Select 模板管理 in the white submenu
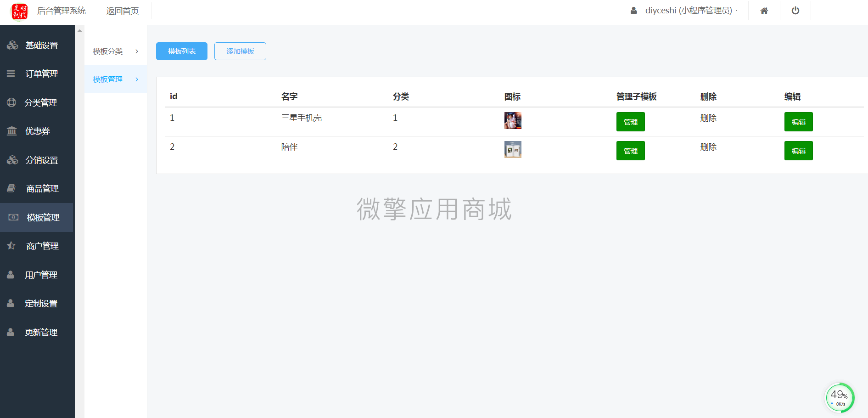The width and height of the screenshot is (868, 418). 116,79
